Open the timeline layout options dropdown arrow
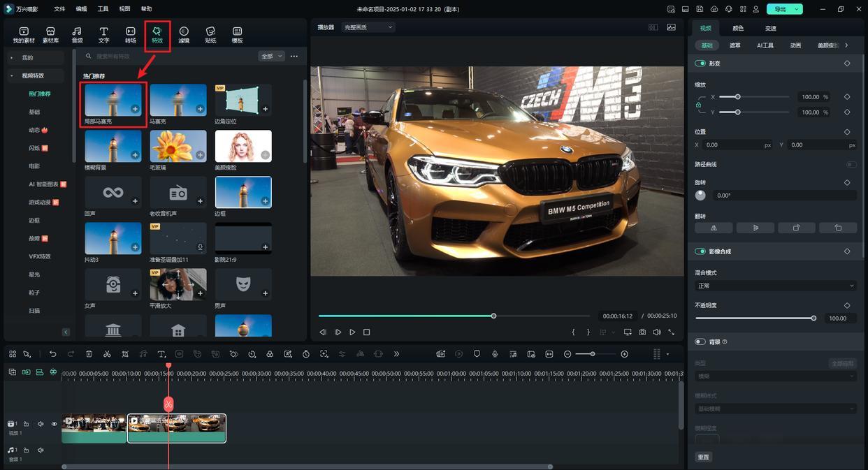868x470 pixels. tap(667, 354)
